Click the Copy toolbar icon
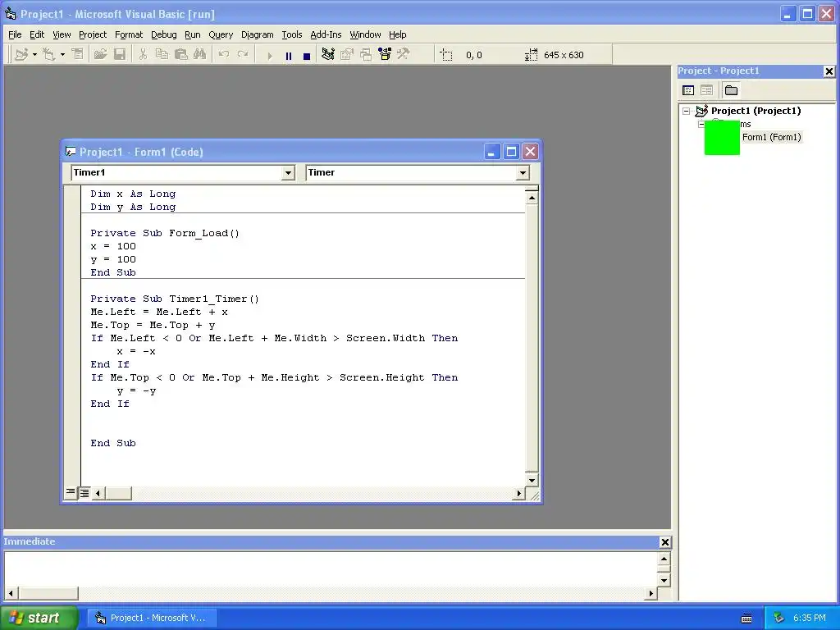The width and height of the screenshot is (840, 630). pyautogui.click(x=162, y=55)
